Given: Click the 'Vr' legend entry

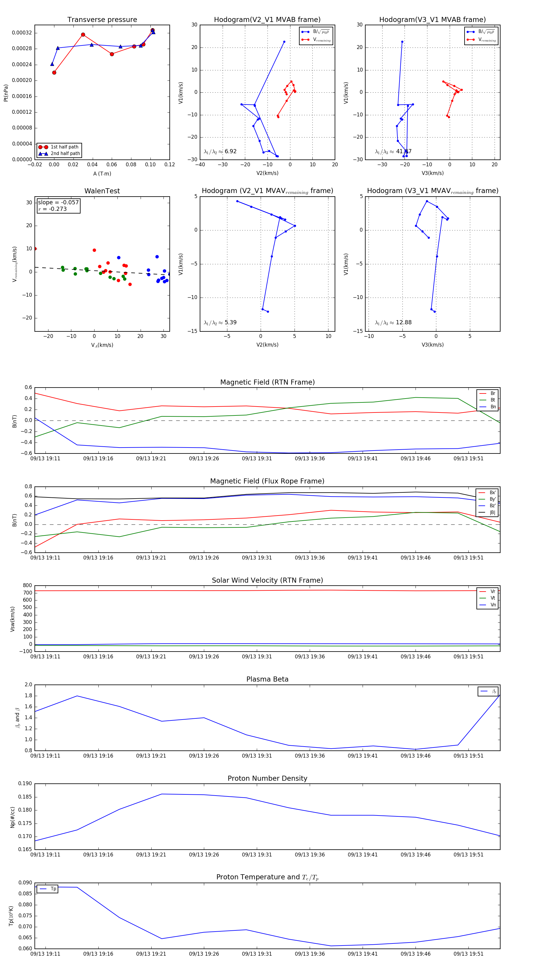Looking at the screenshot, I should point(487,592).
